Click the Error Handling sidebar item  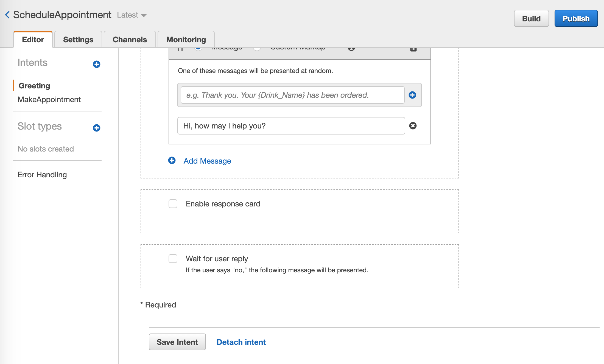pyautogui.click(x=41, y=175)
